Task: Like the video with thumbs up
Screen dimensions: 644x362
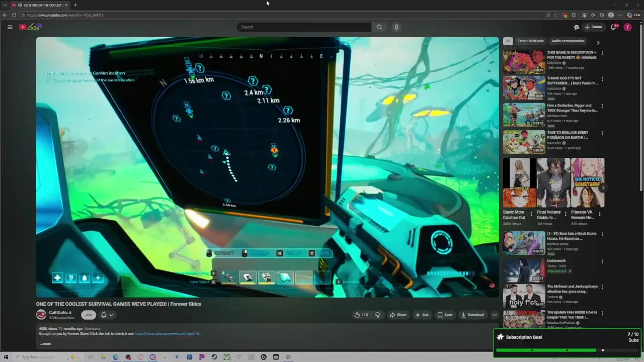Action: tap(361, 315)
